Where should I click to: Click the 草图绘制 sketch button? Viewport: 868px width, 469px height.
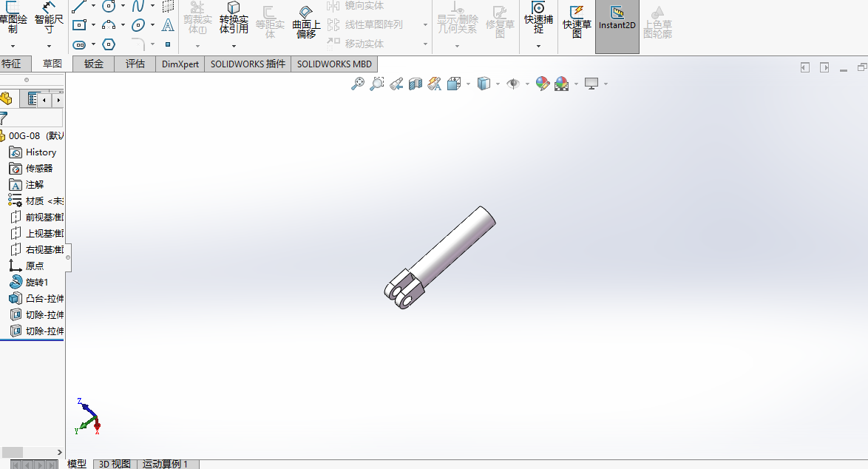click(x=13, y=18)
